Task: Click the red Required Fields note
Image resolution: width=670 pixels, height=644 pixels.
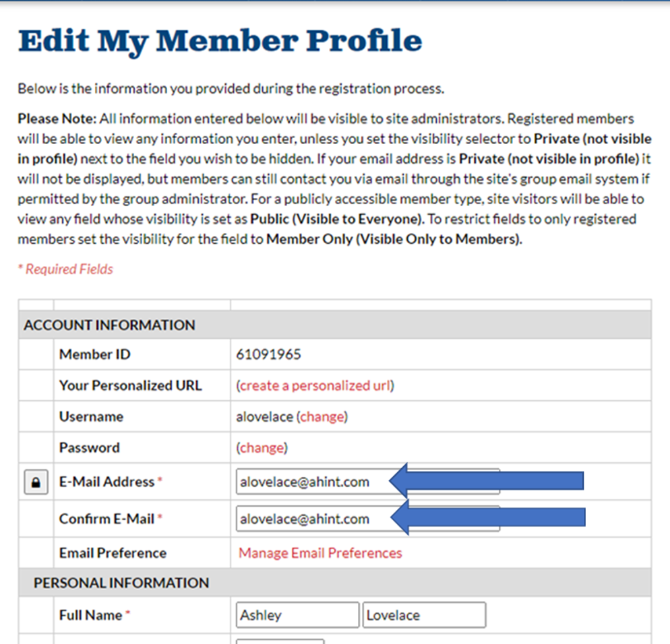Action: click(x=65, y=269)
